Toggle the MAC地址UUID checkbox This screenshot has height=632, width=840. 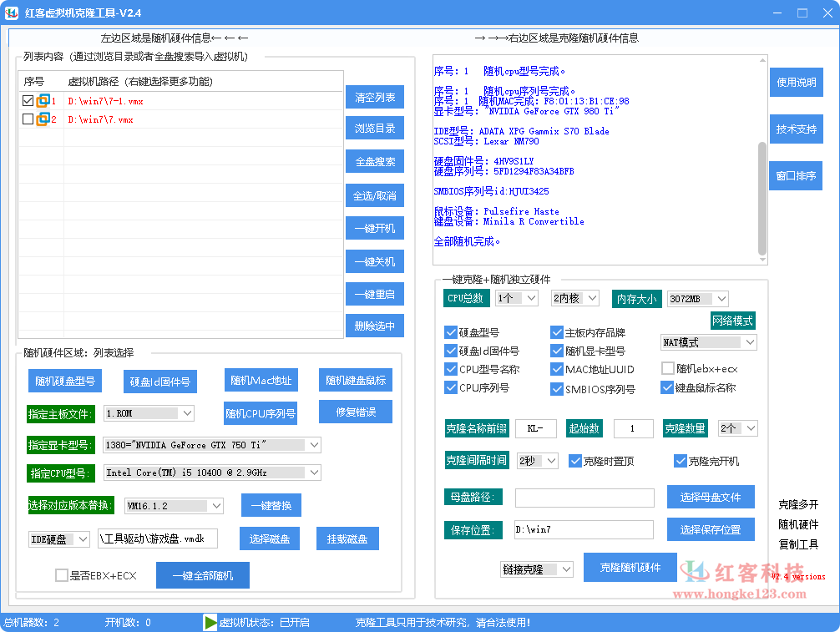click(x=557, y=369)
